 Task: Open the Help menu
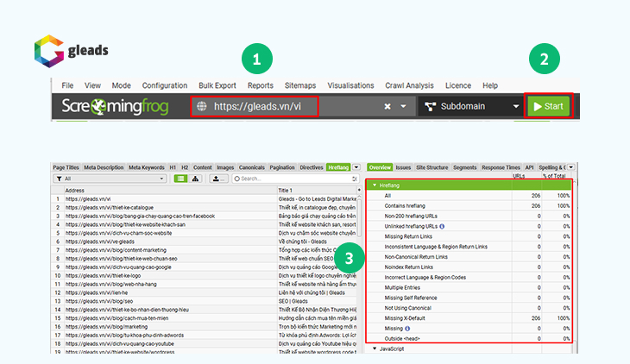[x=490, y=85]
